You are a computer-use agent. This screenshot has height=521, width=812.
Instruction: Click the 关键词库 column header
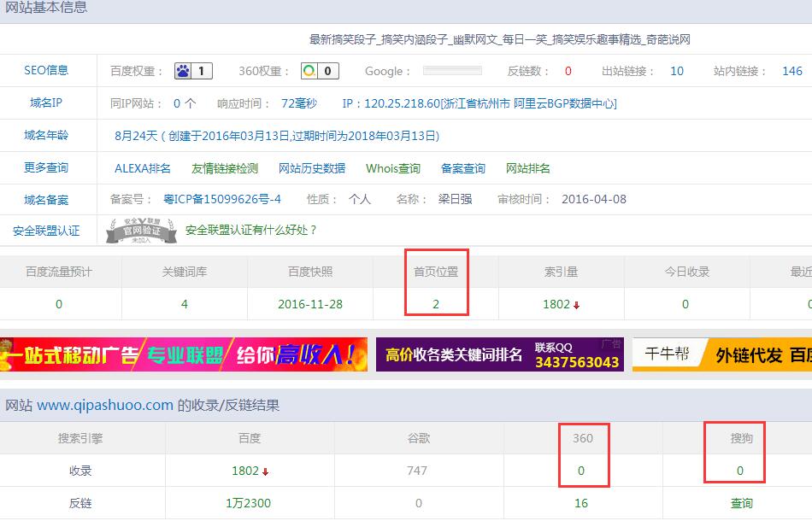[185, 272]
